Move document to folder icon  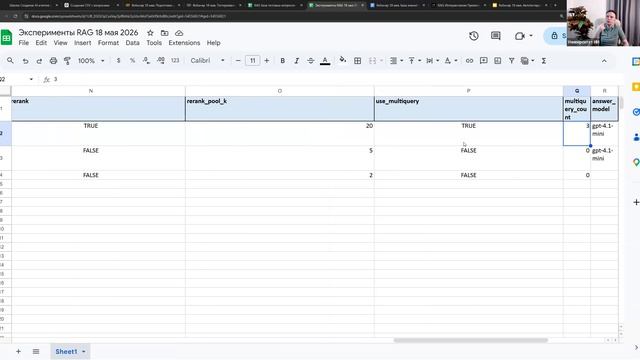[x=164, y=33]
